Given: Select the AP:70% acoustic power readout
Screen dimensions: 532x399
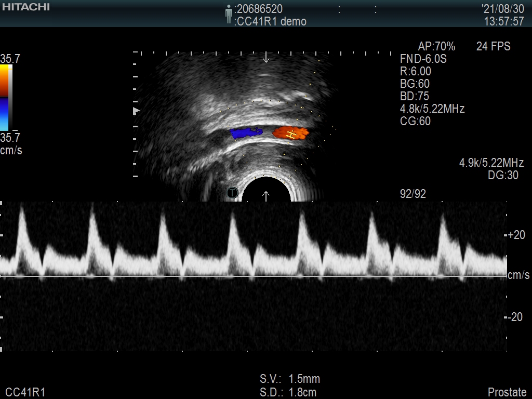Looking at the screenshot, I should click(x=436, y=47).
